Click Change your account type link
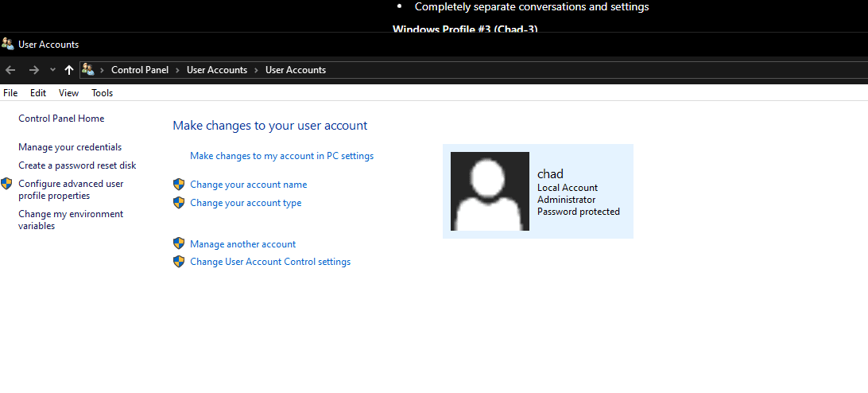 [x=246, y=203]
